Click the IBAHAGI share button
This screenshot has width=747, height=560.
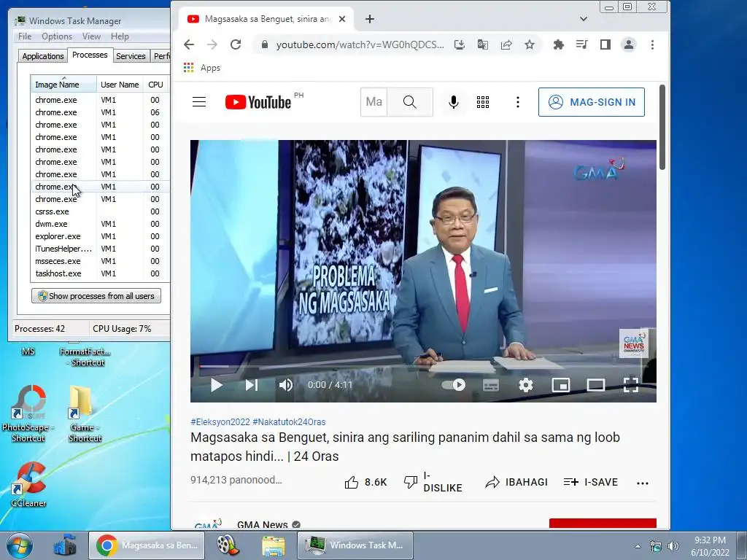point(516,483)
